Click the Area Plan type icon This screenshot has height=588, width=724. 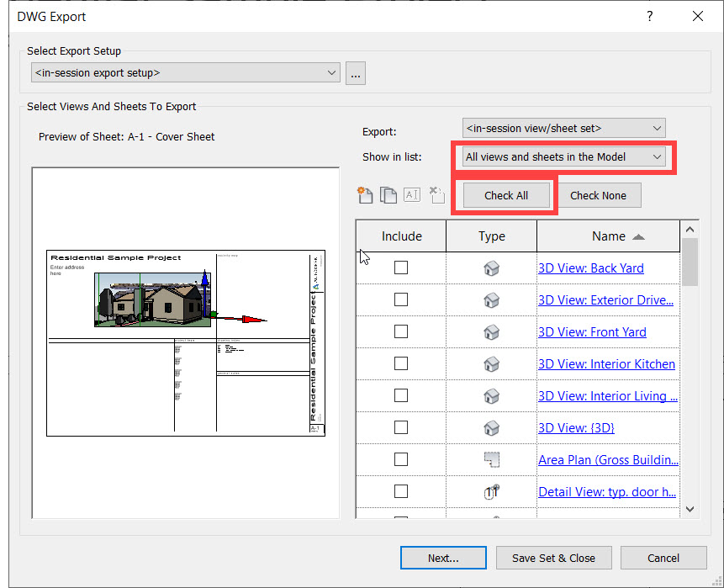pyautogui.click(x=492, y=459)
